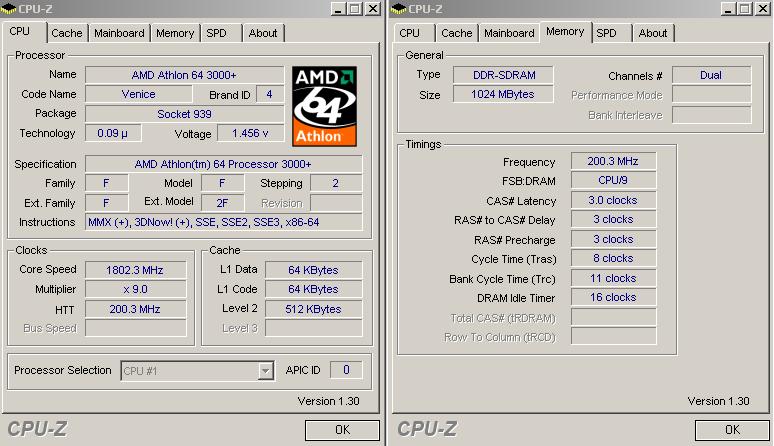
Task: Click the FSB:DRAM value CPU/9
Action: click(x=613, y=180)
